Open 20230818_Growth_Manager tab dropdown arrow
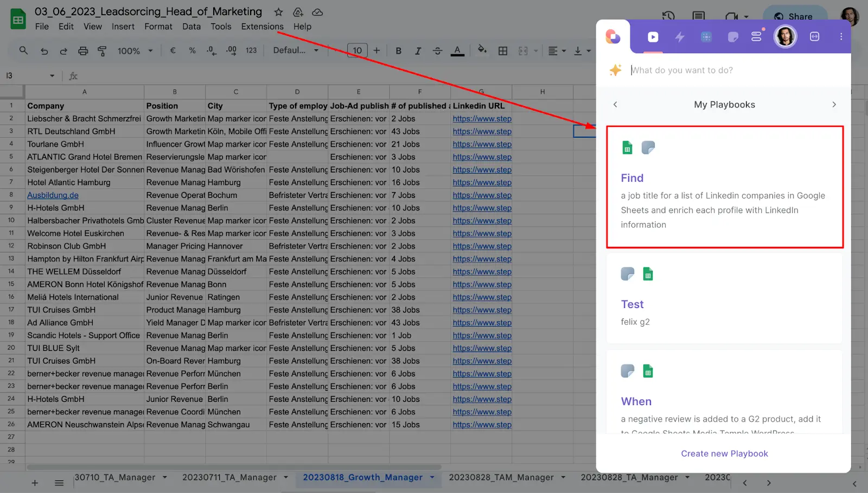Screen dimensions: 868x493 [x=432, y=477]
